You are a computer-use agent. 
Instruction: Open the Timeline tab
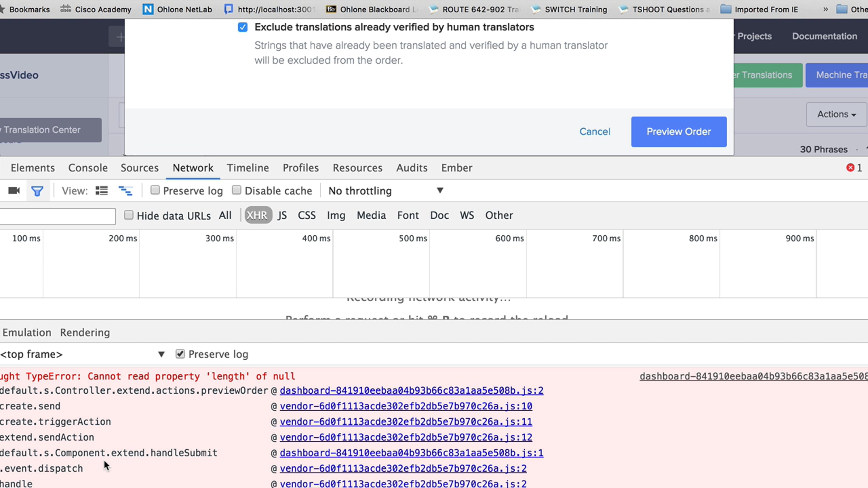tap(248, 168)
